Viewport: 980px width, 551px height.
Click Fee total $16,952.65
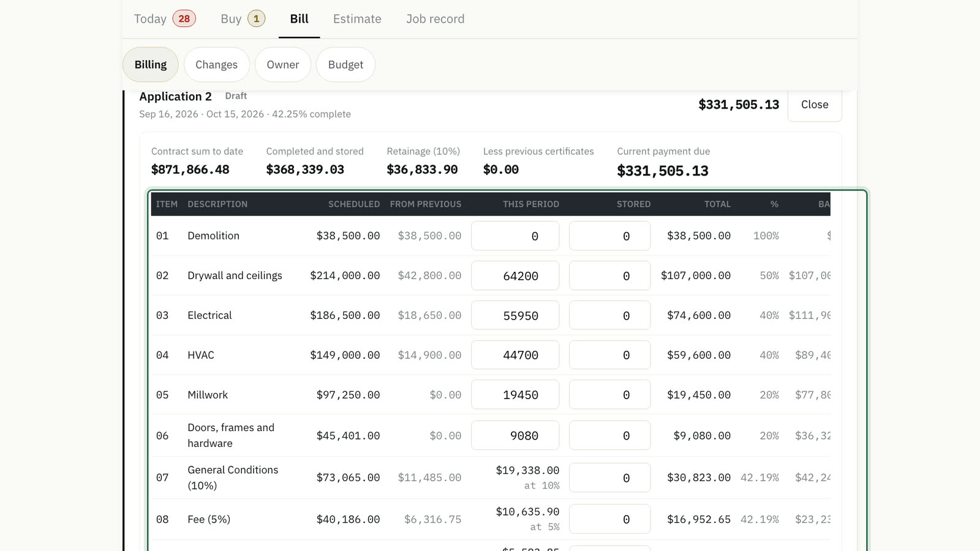(699, 519)
